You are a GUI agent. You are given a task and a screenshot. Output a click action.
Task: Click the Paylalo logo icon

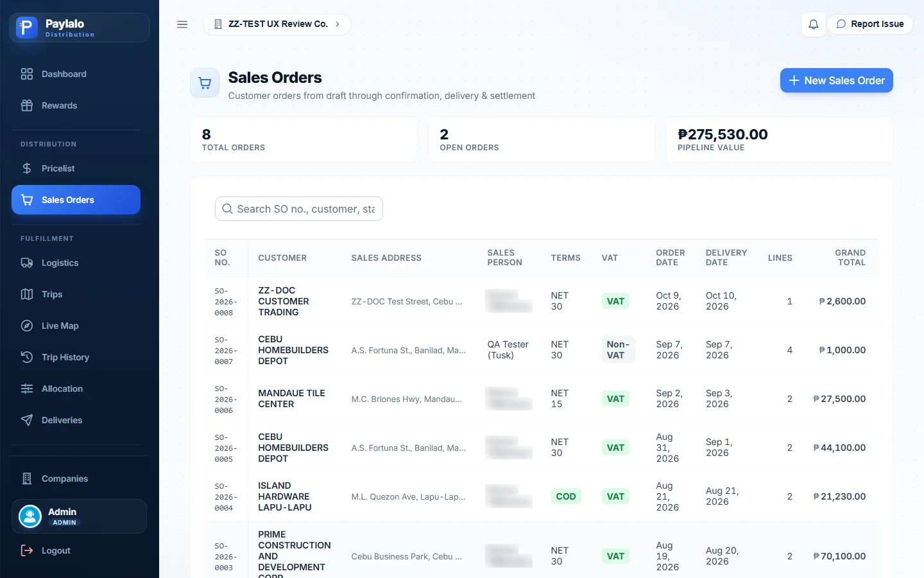27,28
